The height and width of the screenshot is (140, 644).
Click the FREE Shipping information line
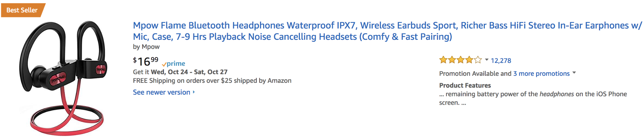212,81
